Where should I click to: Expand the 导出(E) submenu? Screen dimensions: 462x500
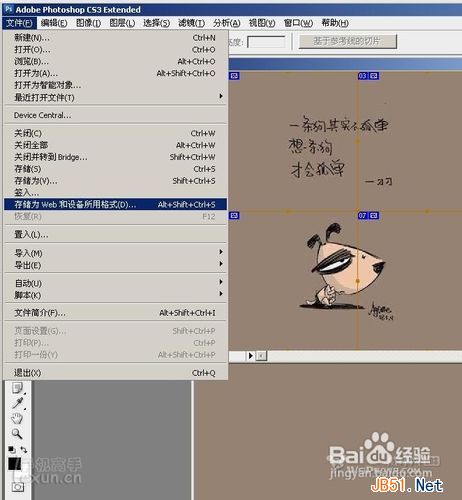(x=115, y=265)
